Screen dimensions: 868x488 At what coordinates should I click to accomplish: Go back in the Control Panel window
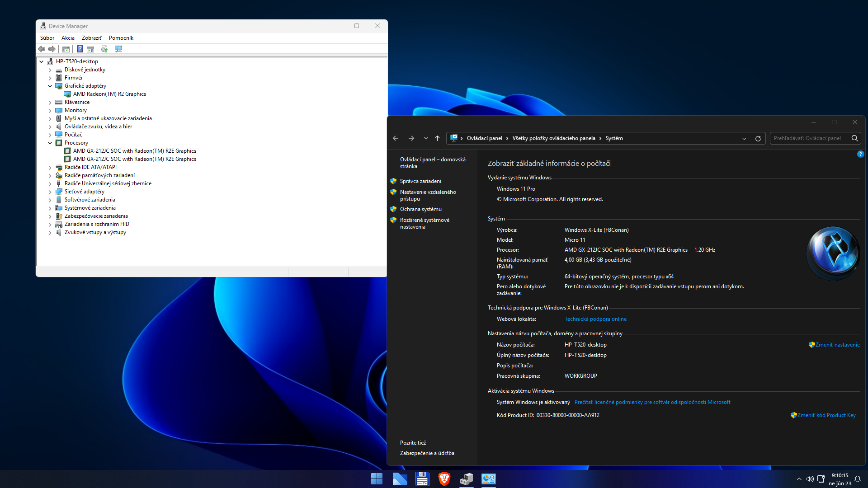396,138
